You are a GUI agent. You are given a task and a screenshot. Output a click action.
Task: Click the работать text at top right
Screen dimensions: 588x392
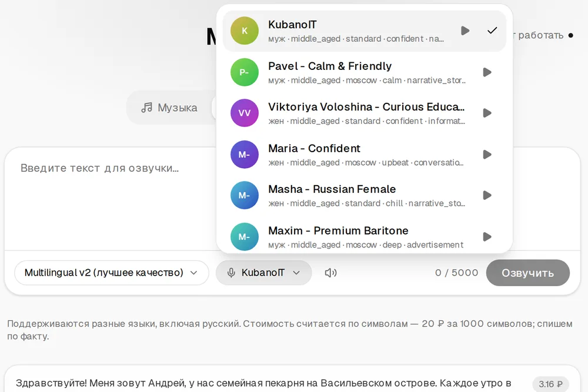541,35
